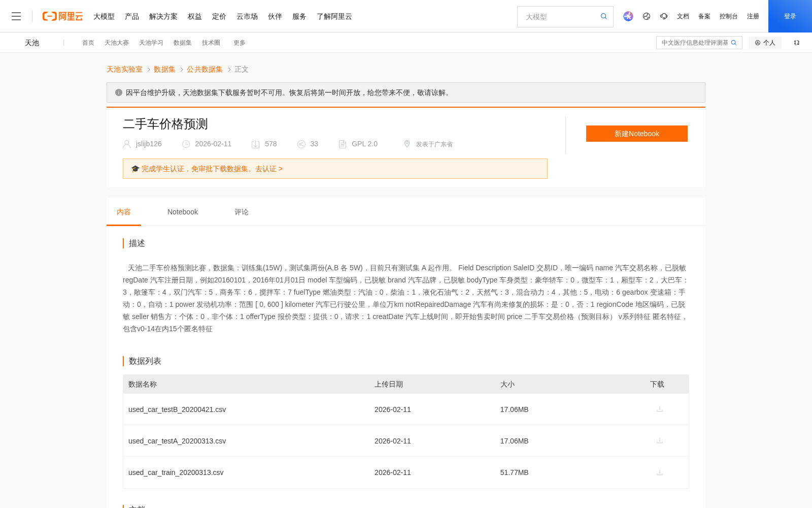Switch to the 评论 tab

[x=242, y=212]
